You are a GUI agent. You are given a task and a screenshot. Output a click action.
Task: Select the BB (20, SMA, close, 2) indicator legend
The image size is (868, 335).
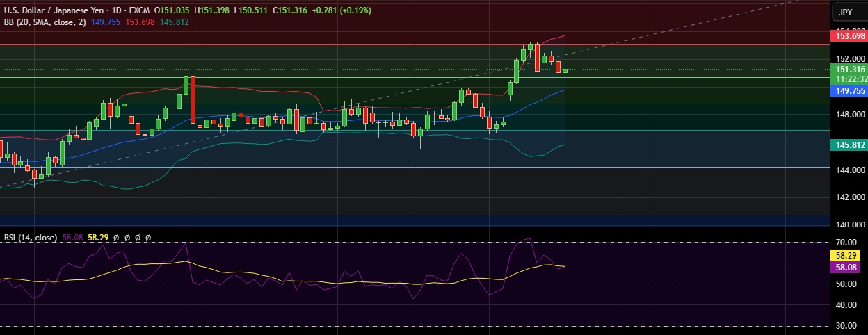coord(45,22)
